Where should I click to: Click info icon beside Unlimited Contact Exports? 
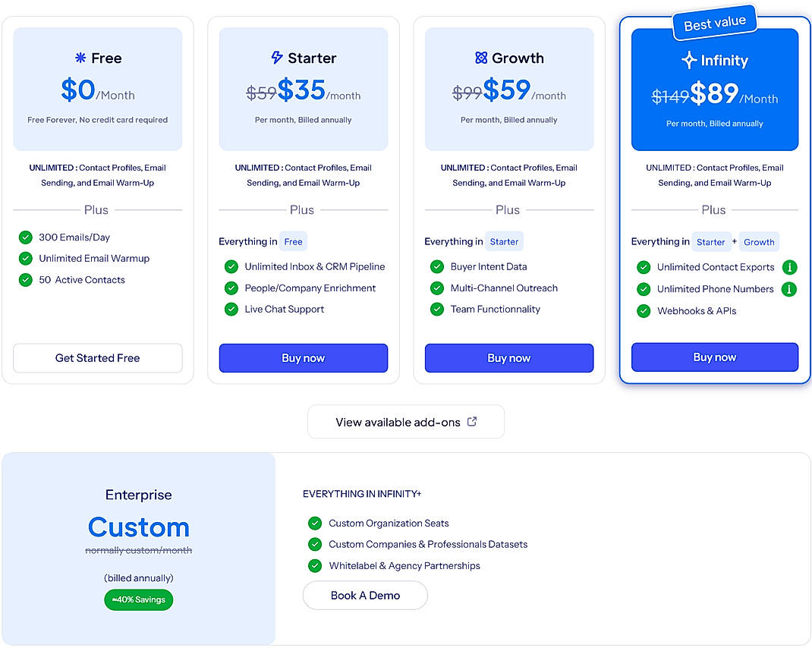(789, 267)
